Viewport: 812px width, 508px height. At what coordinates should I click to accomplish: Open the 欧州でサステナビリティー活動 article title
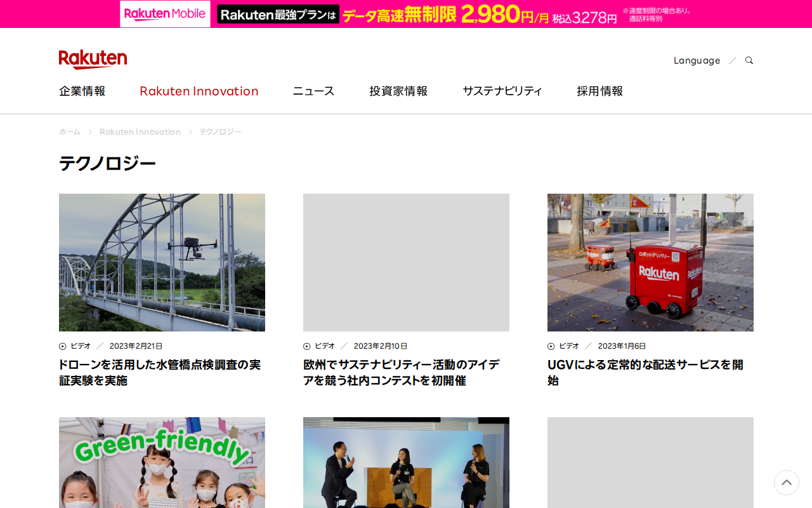402,373
